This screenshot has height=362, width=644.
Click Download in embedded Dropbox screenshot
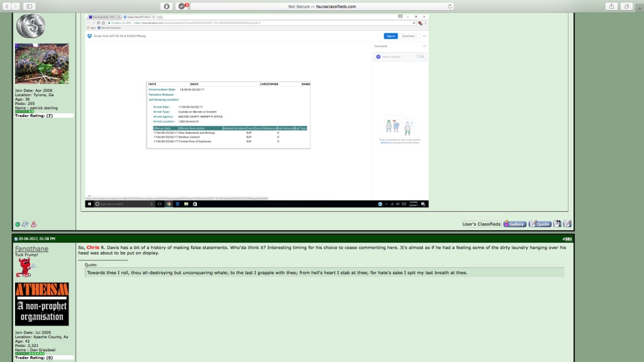click(x=409, y=36)
